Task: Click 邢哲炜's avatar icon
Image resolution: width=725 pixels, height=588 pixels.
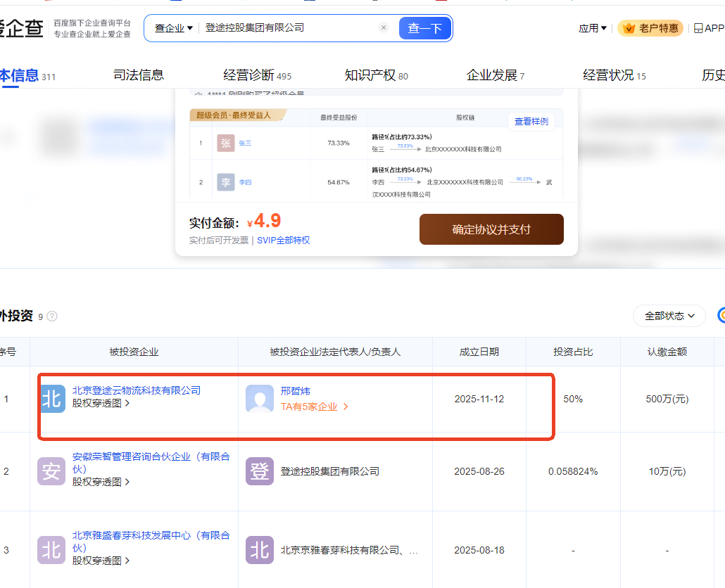Action: coord(260,399)
